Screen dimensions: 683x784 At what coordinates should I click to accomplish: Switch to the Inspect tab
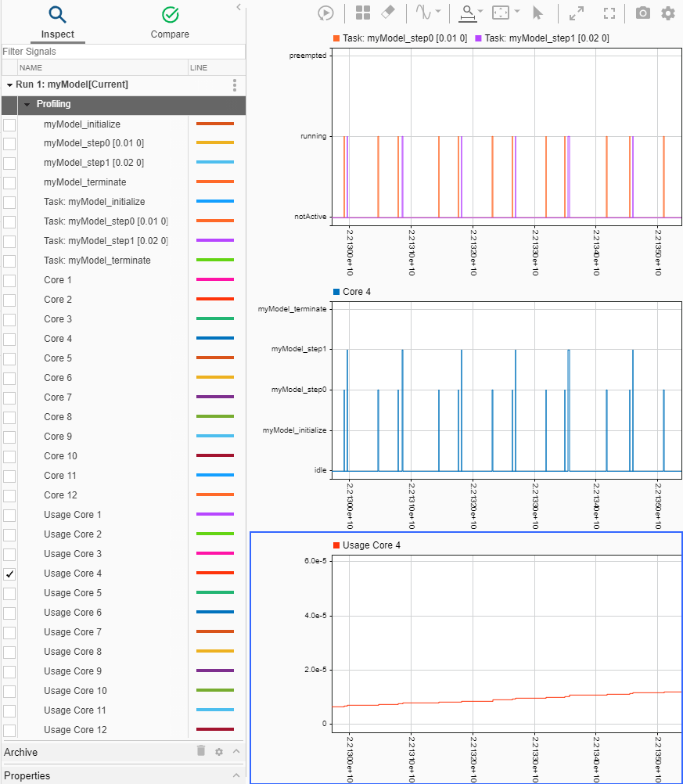coord(57,22)
